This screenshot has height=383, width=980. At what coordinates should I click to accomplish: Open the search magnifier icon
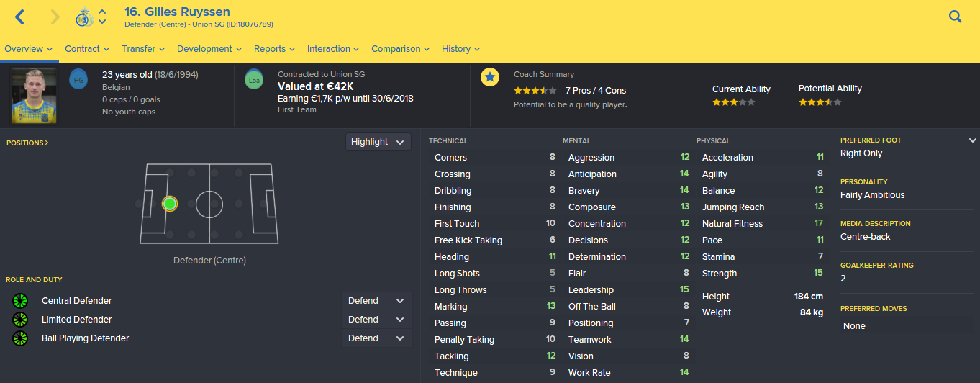[955, 17]
